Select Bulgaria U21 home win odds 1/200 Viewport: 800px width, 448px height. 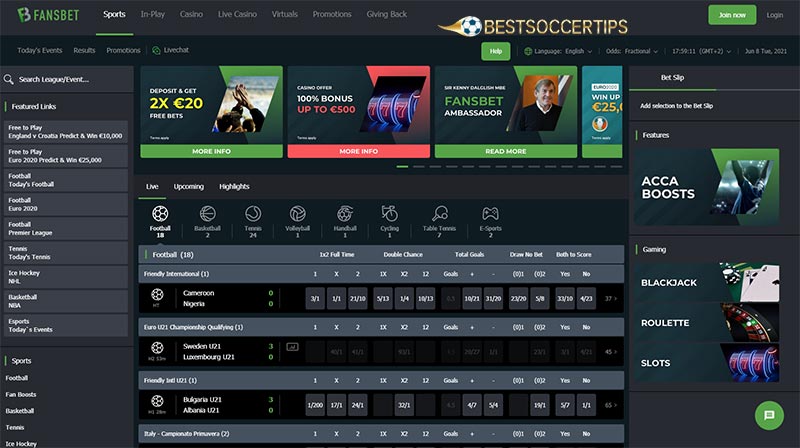click(x=315, y=405)
